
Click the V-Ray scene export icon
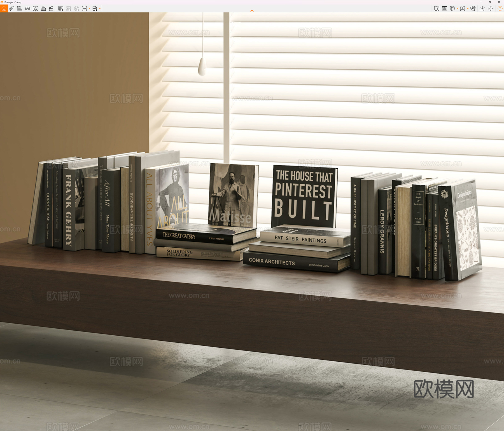point(76,9)
